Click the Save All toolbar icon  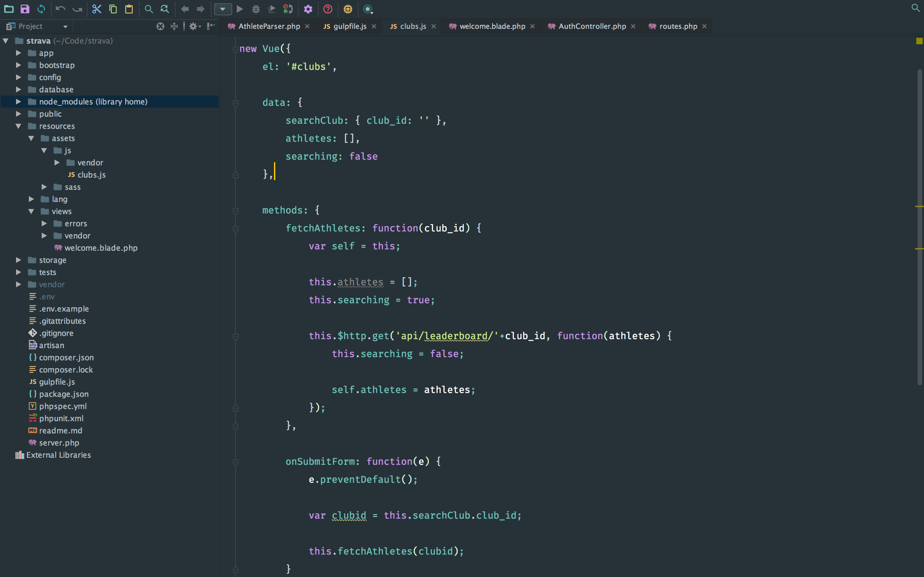tap(25, 9)
